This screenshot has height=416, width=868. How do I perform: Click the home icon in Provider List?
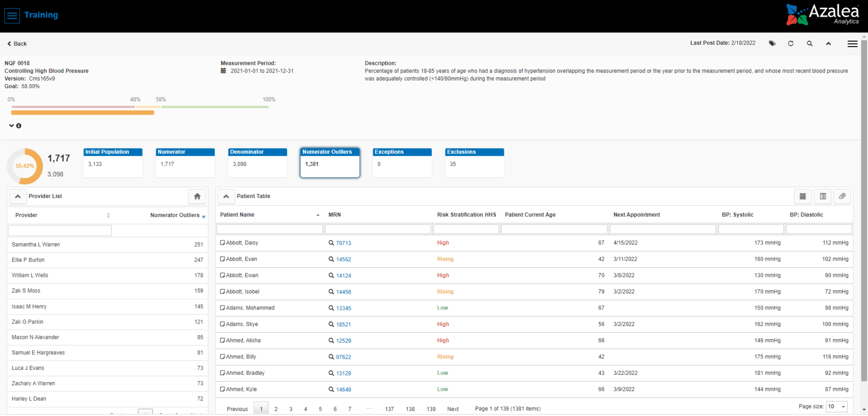(197, 197)
